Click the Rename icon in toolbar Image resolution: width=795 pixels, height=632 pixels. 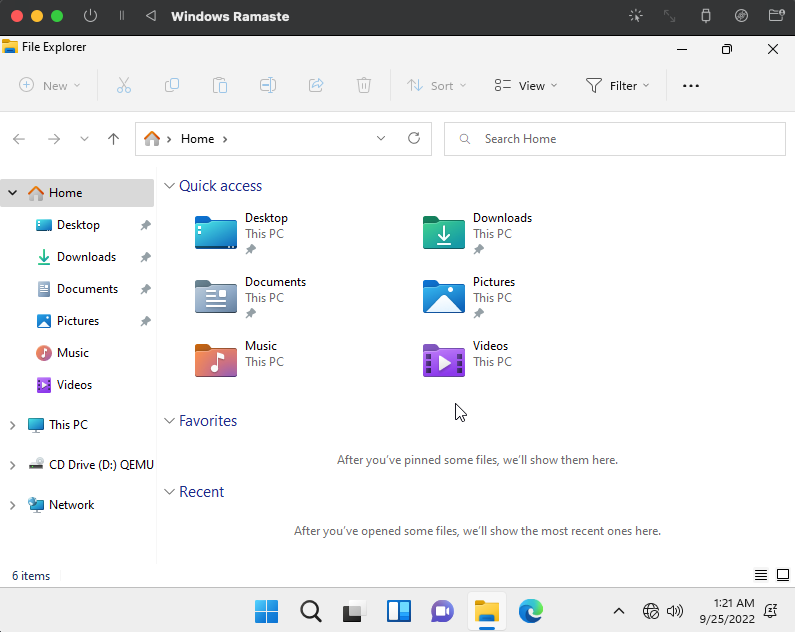point(268,85)
